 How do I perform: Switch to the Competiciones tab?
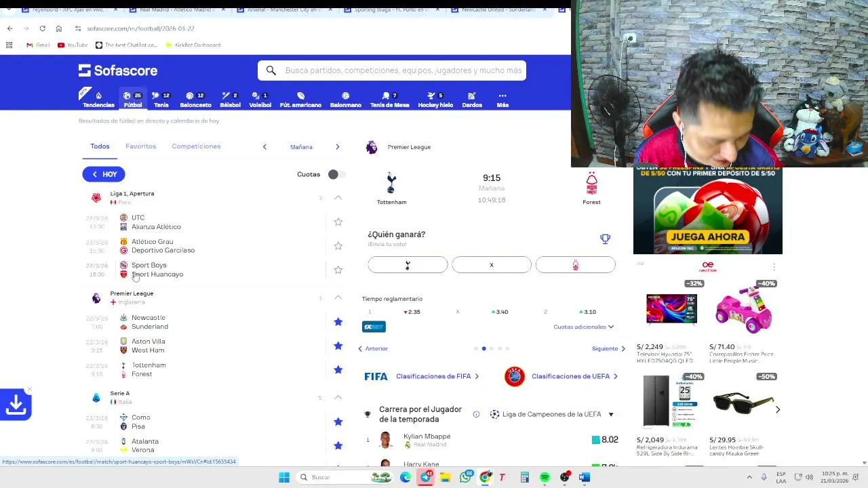[196, 146]
